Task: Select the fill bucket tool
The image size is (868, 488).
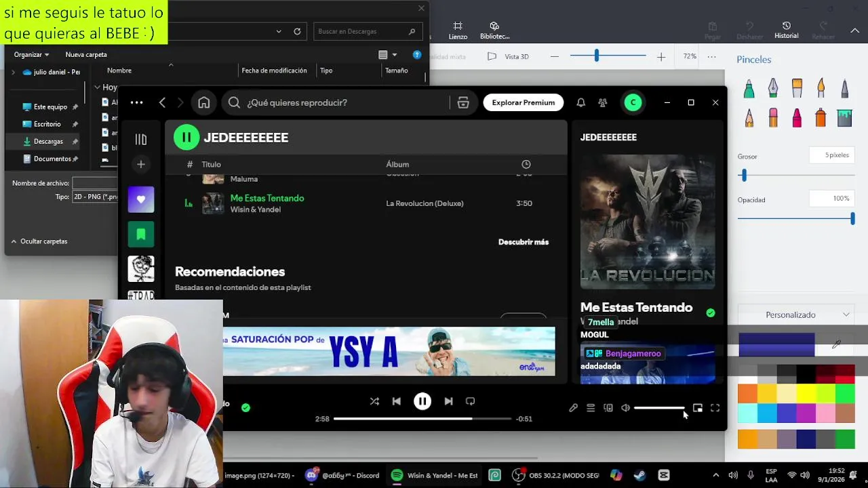Action: click(x=844, y=118)
